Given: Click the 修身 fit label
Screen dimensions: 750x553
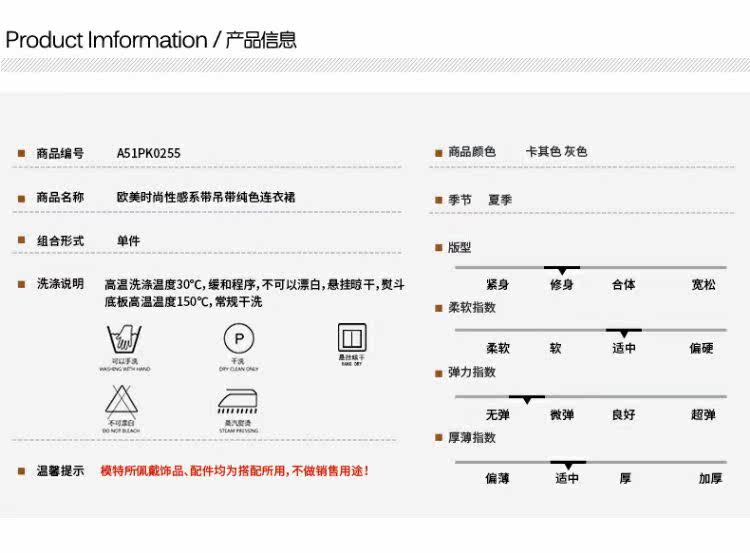Looking at the screenshot, I should [x=562, y=285].
